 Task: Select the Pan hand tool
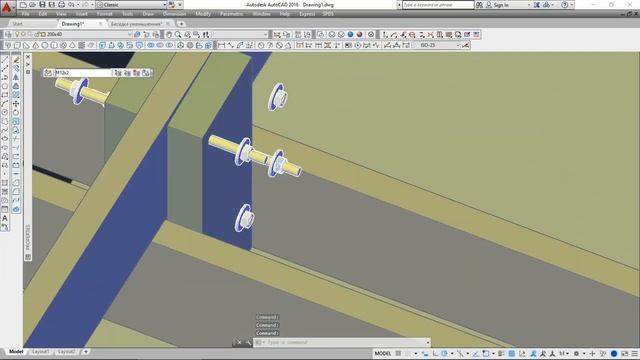169,35
